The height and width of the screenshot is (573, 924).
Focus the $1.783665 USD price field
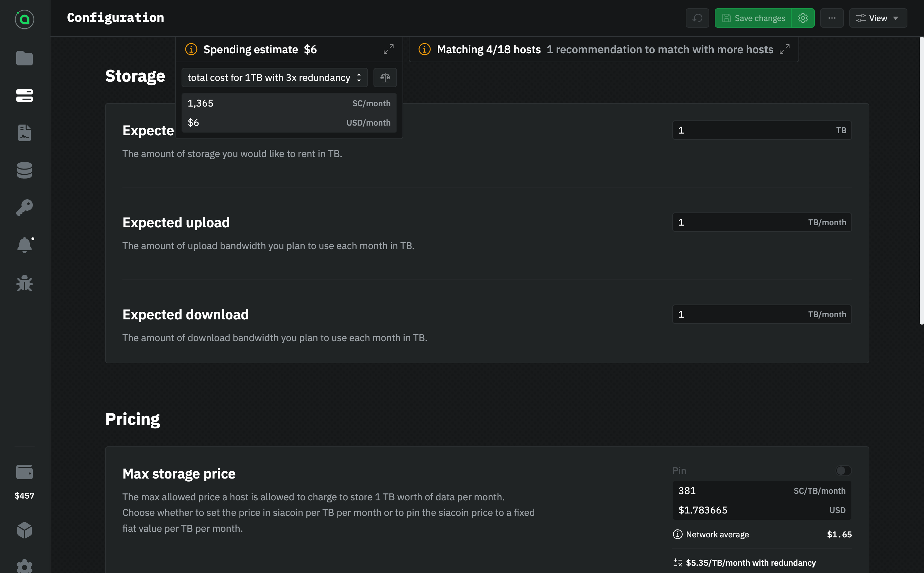click(x=762, y=510)
